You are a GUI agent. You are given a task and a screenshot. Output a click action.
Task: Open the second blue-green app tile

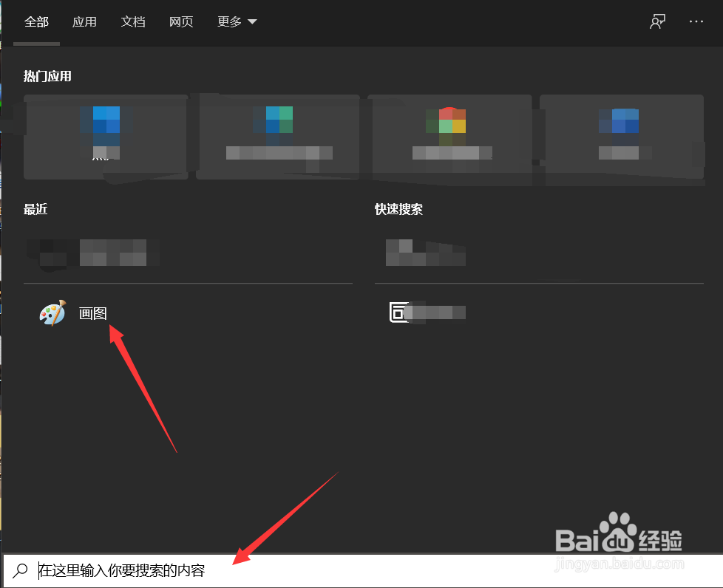(x=278, y=137)
